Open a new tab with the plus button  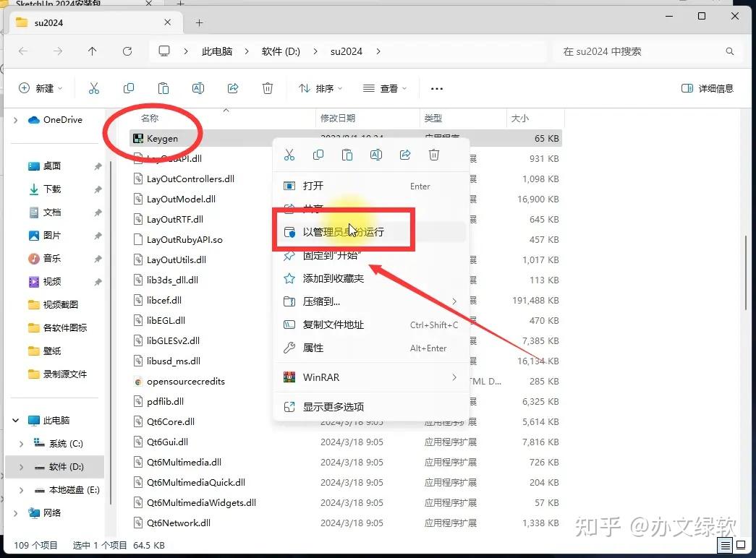(199, 22)
